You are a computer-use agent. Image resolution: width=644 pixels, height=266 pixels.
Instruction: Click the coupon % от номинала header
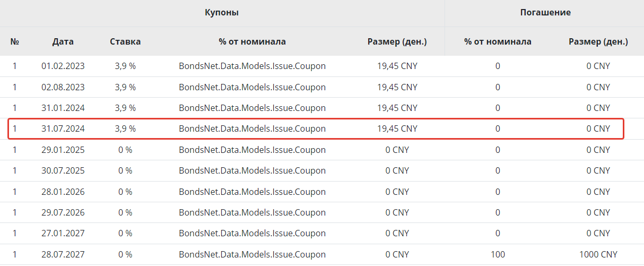(252, 41)
